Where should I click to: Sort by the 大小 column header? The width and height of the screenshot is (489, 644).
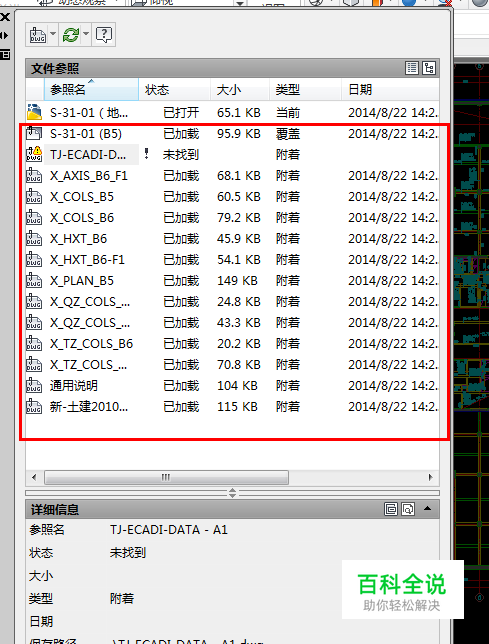pos(240,89)
